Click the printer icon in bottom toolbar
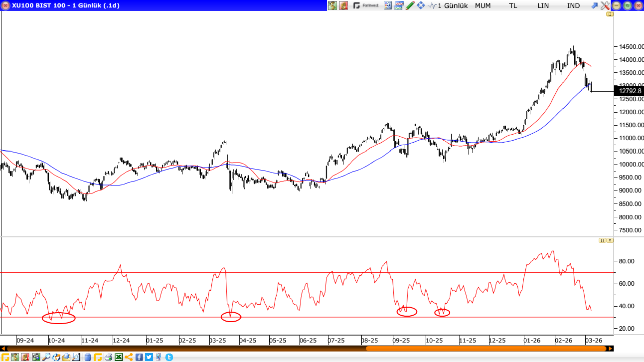The height and width of the screenshot is (362, 644). tap(108, 357)
